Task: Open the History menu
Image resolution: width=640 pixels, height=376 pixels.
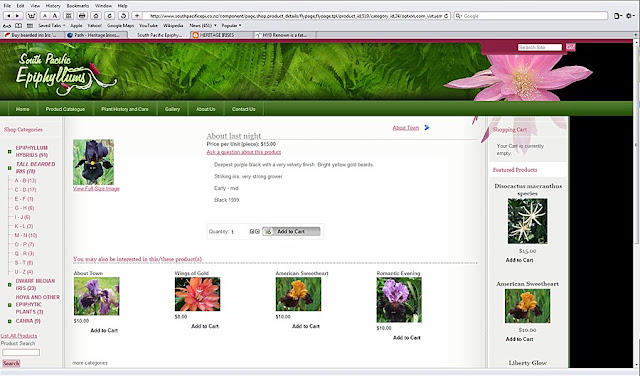Action: click(53, 6)
